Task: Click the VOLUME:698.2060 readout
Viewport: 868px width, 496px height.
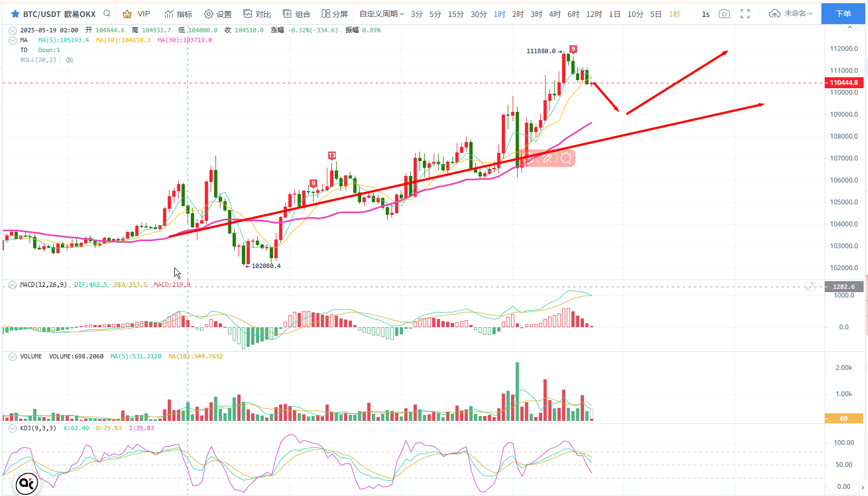Action: 76,356
